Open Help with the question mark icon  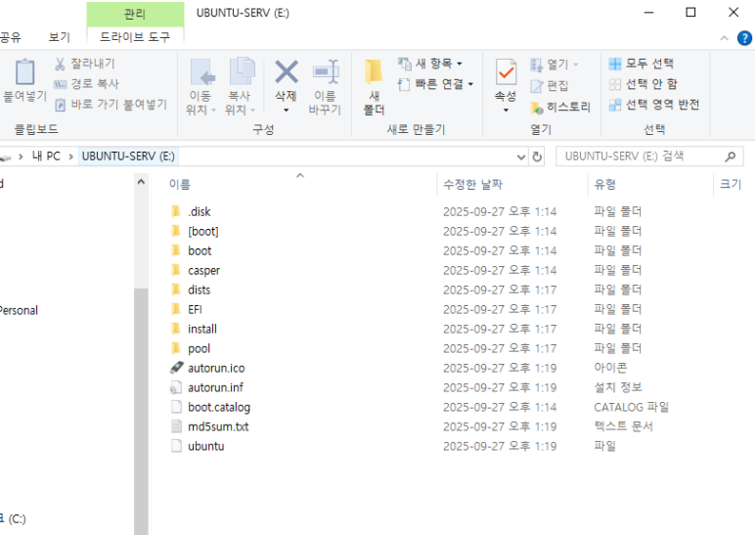(744, 37)
